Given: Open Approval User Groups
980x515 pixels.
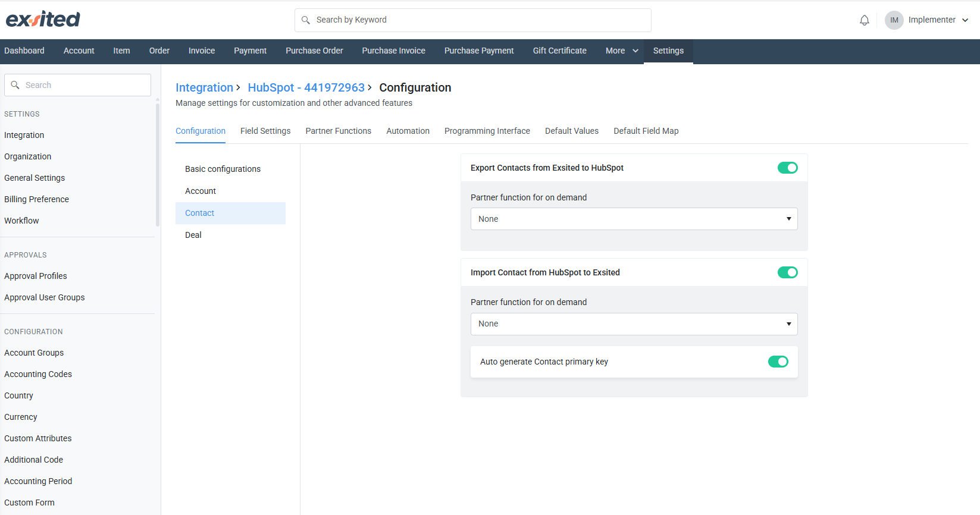Looking at the screenshot, I should pos(45,297).
